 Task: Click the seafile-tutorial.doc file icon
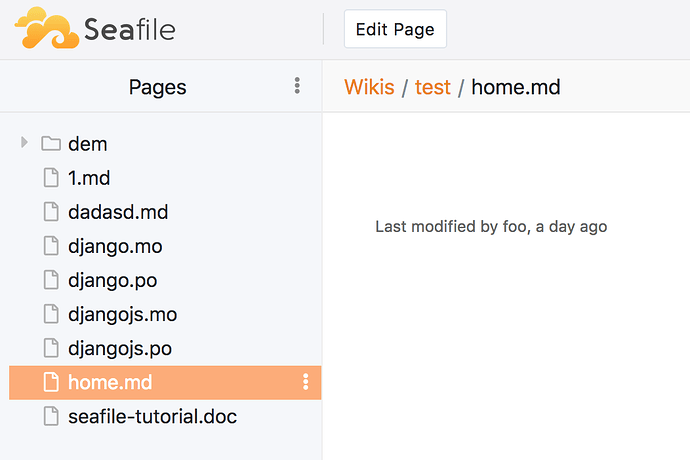(51, 416)
